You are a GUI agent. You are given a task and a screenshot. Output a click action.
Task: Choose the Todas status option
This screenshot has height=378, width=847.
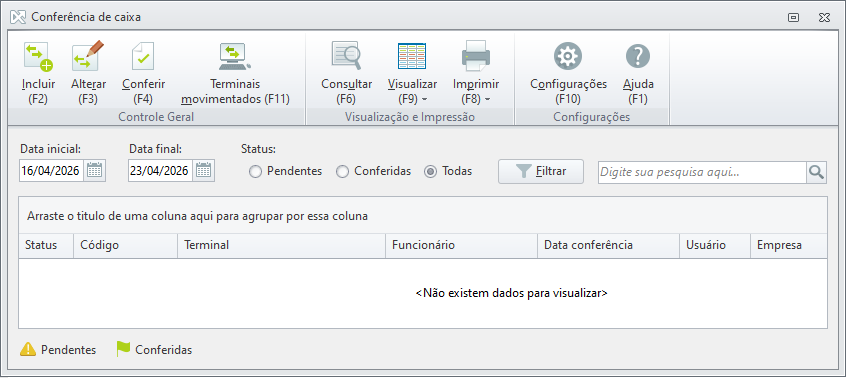(431, 172)
